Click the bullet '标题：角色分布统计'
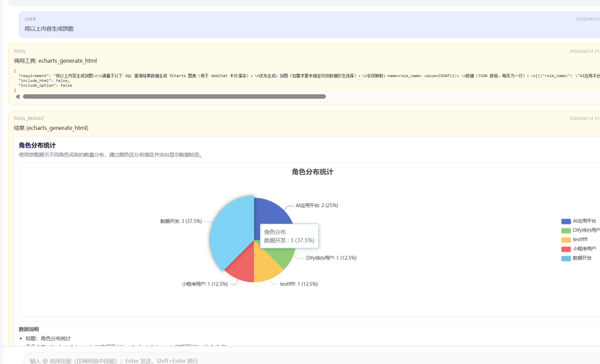 pyautogui.click(x=48, y=338)
